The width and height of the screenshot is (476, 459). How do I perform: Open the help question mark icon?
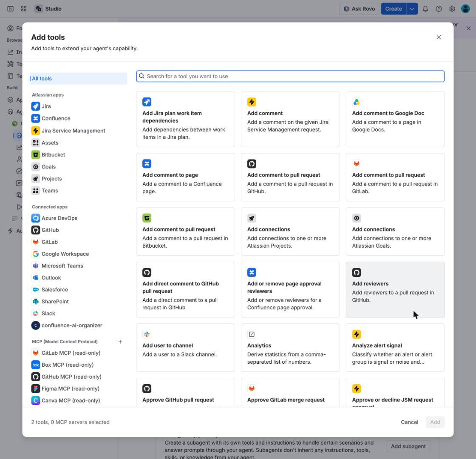(439, 9)
